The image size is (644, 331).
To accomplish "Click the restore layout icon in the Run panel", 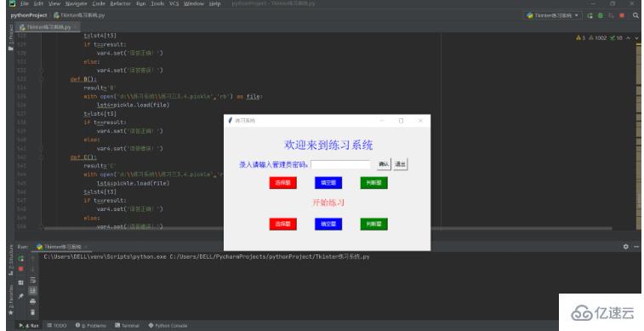I will coord(21,282).
